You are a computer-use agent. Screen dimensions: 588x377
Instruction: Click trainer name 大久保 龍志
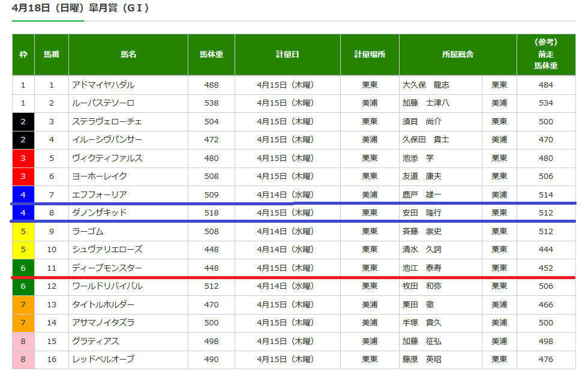pos(425,85)
